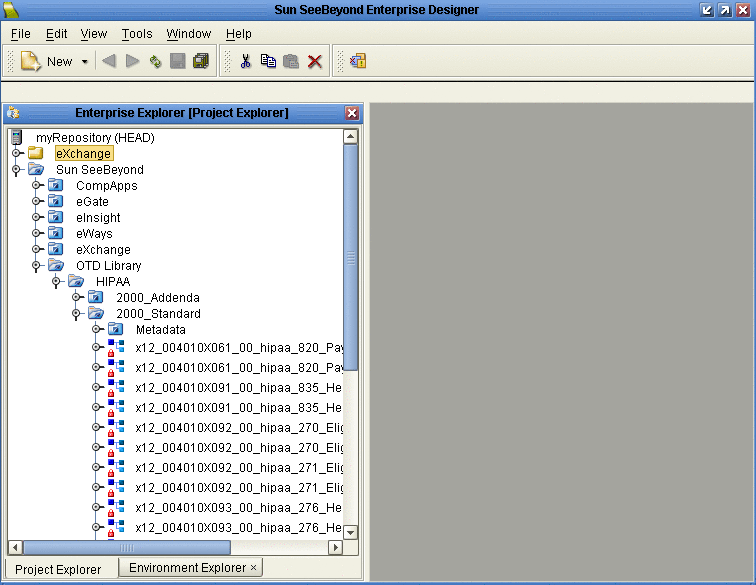Open the Edit menu

point(56,34)
